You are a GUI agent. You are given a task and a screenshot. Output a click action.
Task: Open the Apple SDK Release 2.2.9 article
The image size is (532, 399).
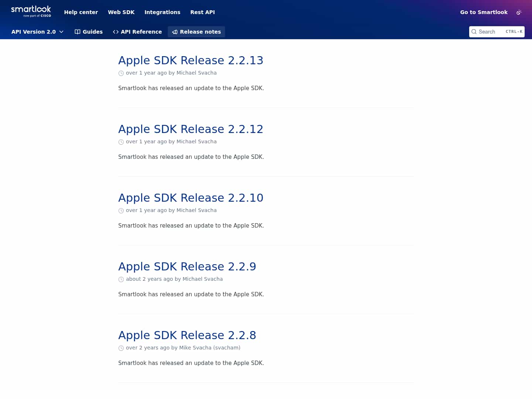coord(187,267)
